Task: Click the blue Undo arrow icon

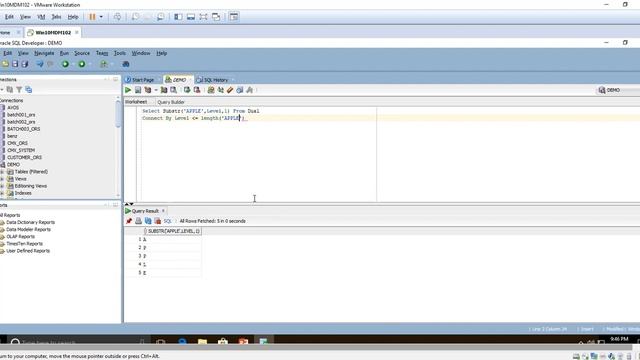Action: point(40,64)
